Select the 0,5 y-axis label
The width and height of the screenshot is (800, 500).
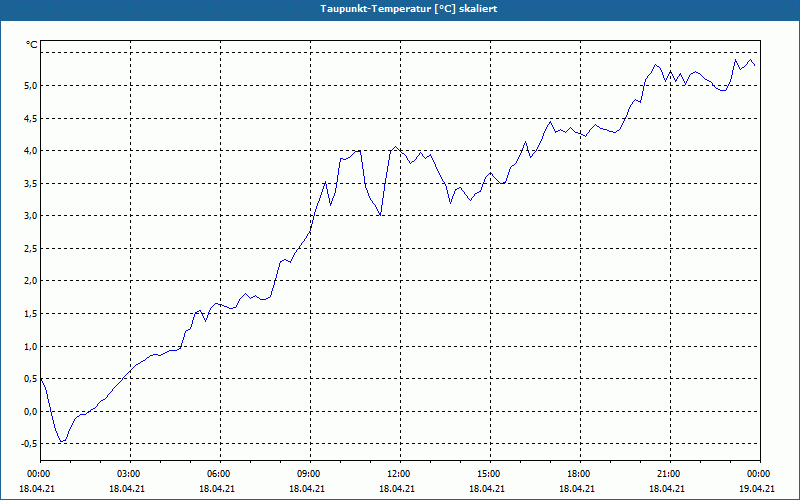(x=30, y=379)
